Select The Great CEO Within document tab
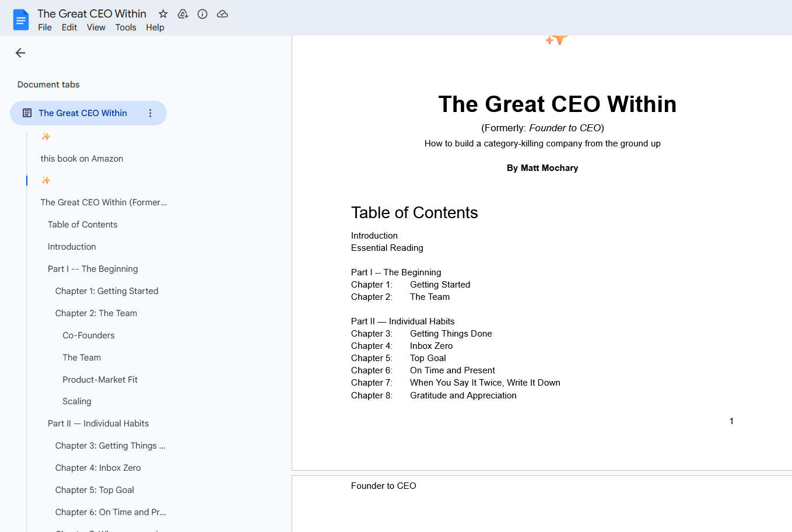 83,113
